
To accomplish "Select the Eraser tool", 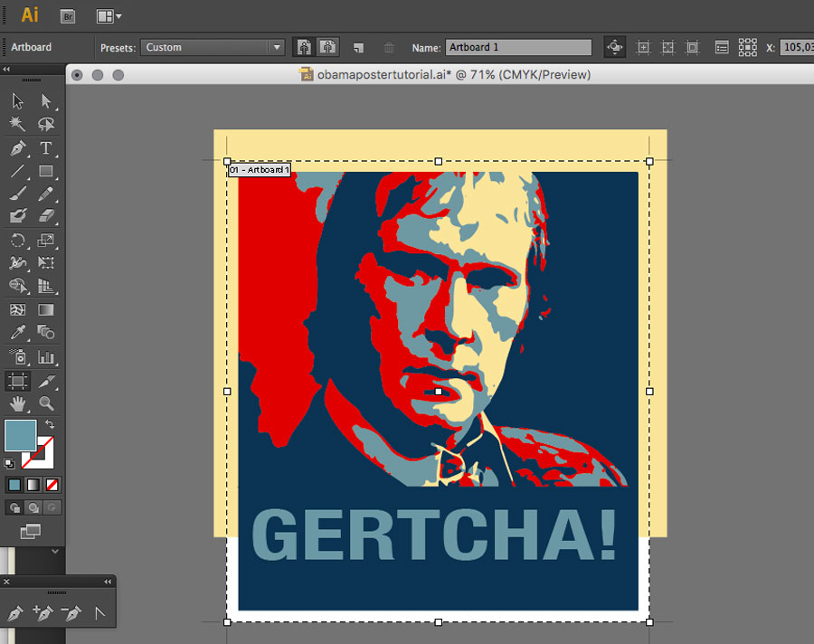I will pyautogui.click(x=46, y=215).
